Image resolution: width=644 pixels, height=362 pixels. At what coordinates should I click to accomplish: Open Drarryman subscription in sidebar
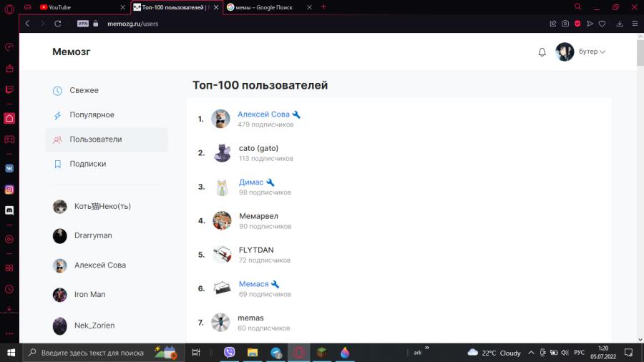(x=82, y=236)
